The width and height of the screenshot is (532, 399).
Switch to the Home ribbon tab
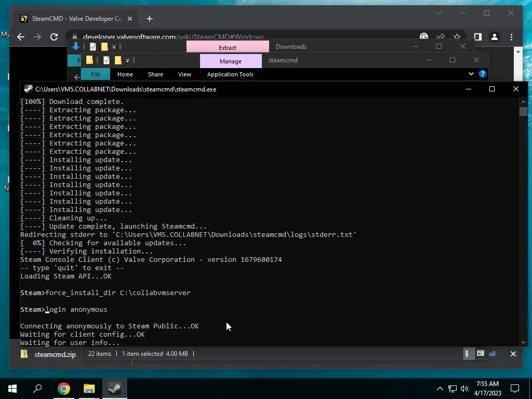point(125,74)
